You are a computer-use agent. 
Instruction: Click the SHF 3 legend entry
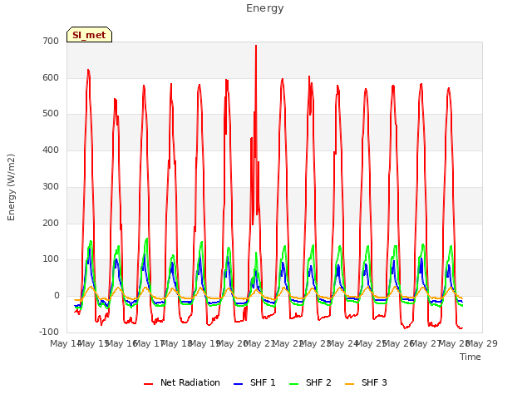click(x=366, y=382)
